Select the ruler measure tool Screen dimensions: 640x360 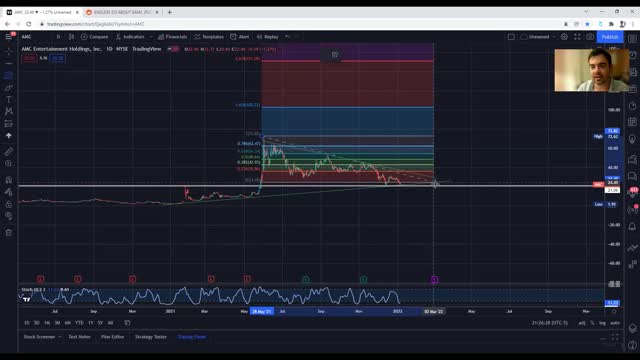(x=9, y=151)
